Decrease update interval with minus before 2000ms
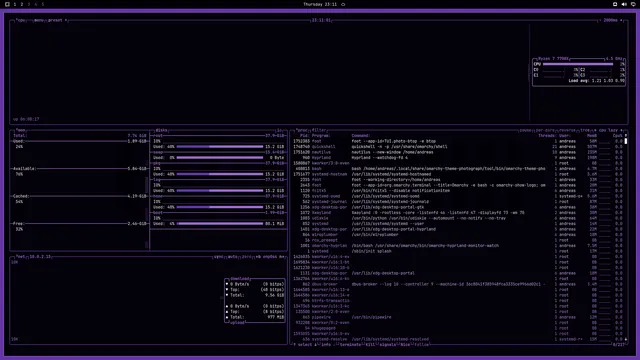The width and height of the screenshot is (640, 360). point(600,20)
